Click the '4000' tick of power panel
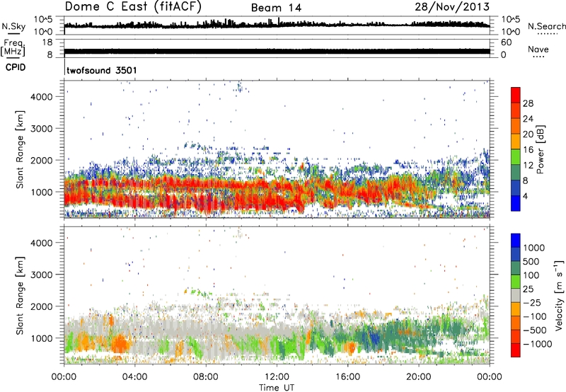Image resolution: width=566 pixels, height=392 pixels. (x=41, y=97)
